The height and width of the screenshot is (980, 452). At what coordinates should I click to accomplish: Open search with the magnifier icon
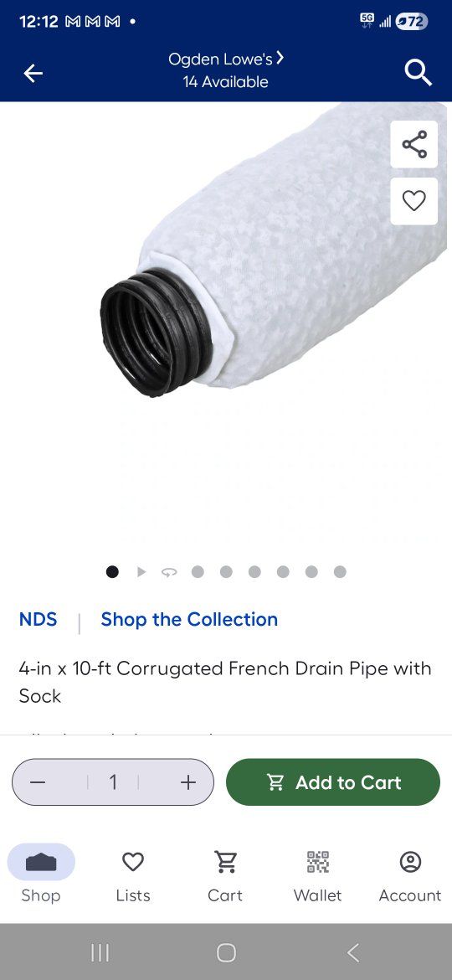419,73
